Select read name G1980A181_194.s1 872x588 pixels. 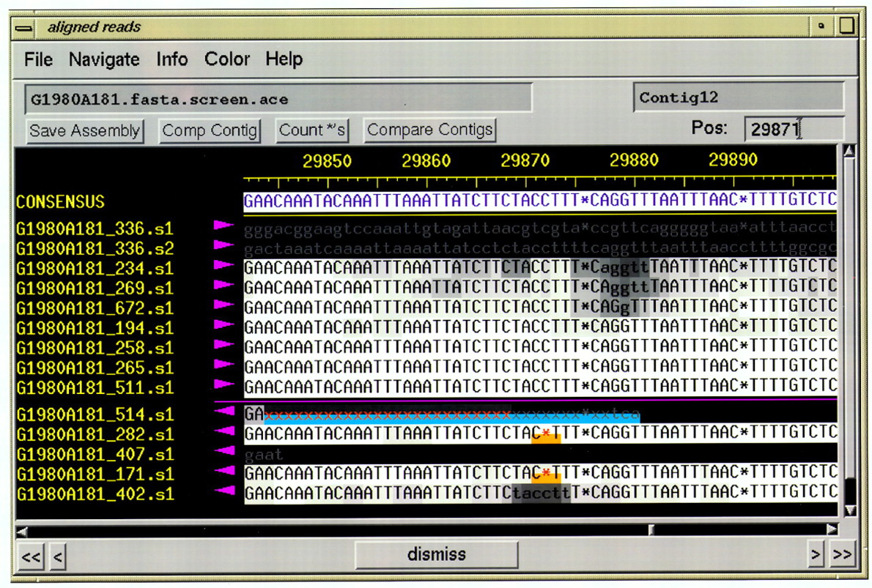95,328
